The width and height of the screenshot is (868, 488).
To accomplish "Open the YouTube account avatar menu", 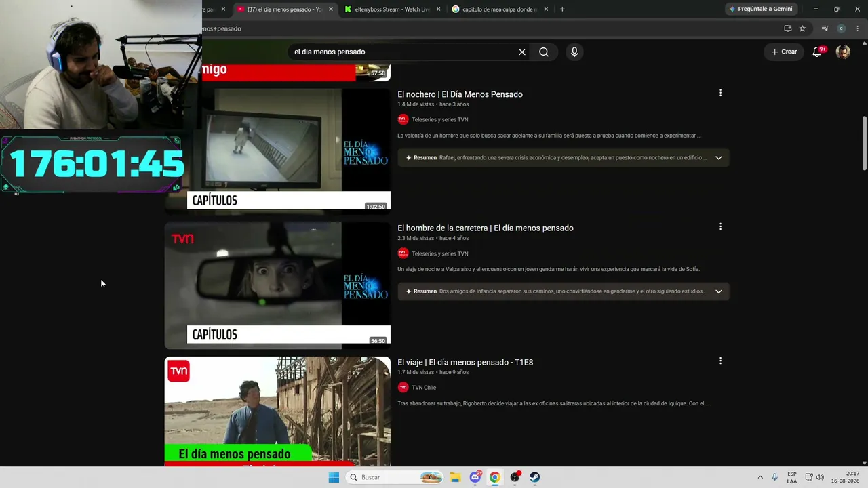I will click(843, 52).
